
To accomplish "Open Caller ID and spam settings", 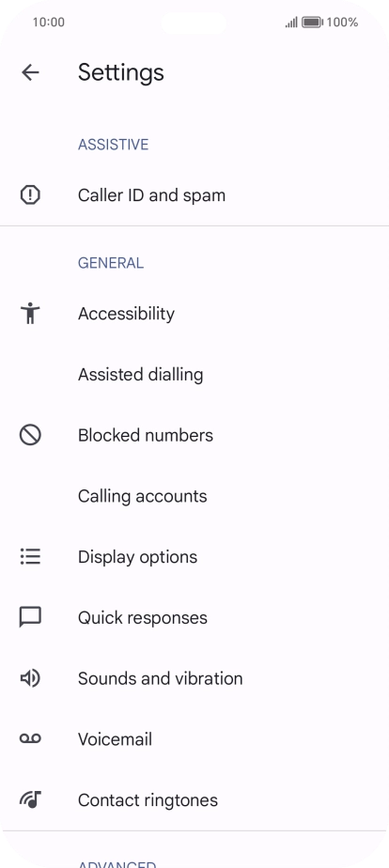I will pos(194,194).
